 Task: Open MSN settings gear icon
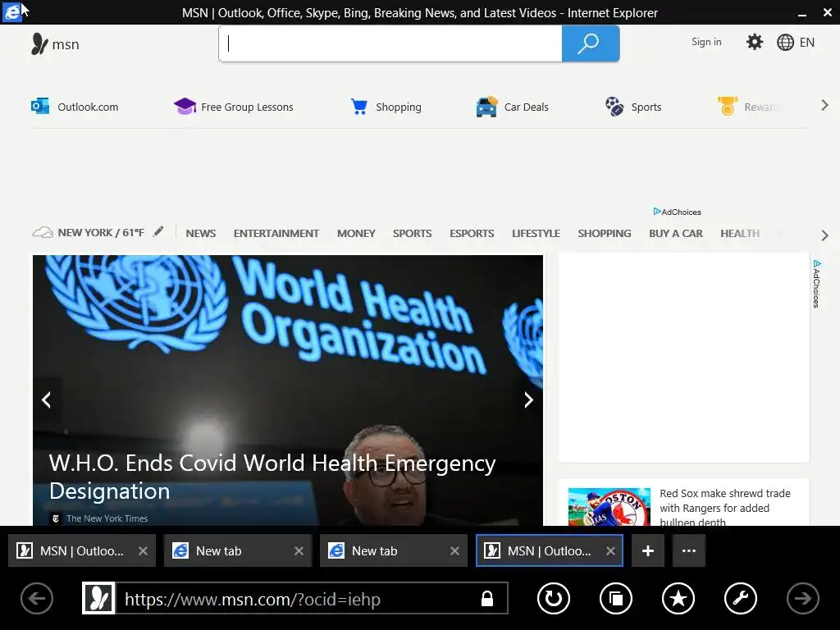coord(755,42)
